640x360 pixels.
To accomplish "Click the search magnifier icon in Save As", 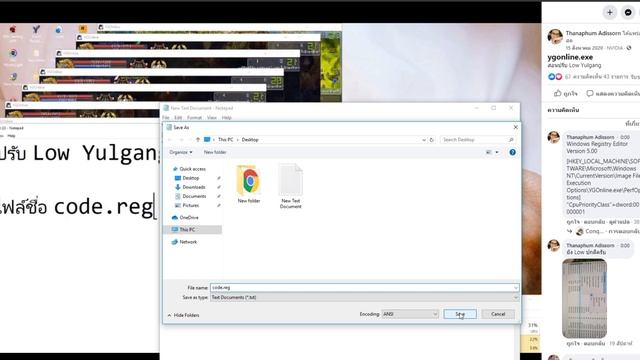I will (511, 140).
